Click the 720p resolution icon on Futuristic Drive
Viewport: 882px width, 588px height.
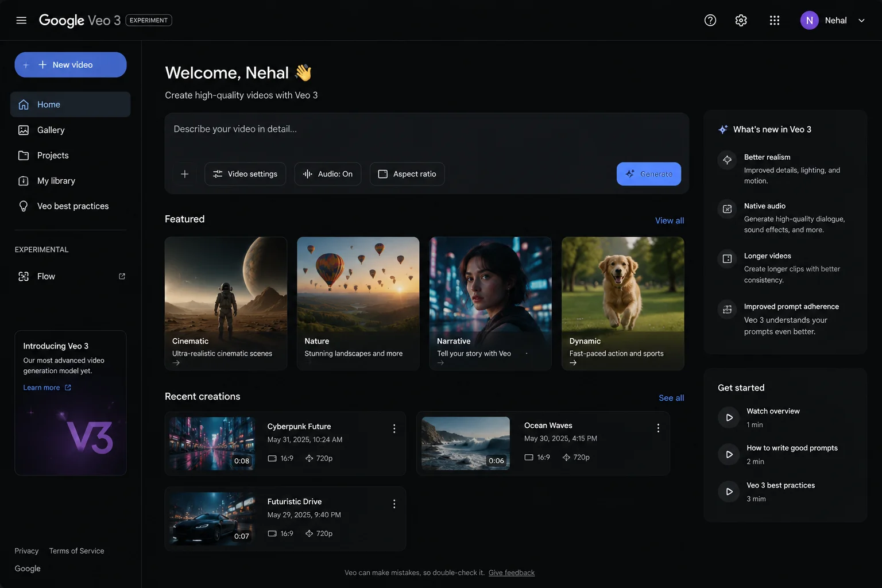point(309,533)
